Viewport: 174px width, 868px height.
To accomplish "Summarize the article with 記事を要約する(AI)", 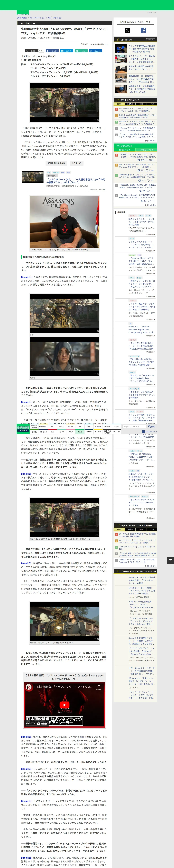I will [56, 163].
